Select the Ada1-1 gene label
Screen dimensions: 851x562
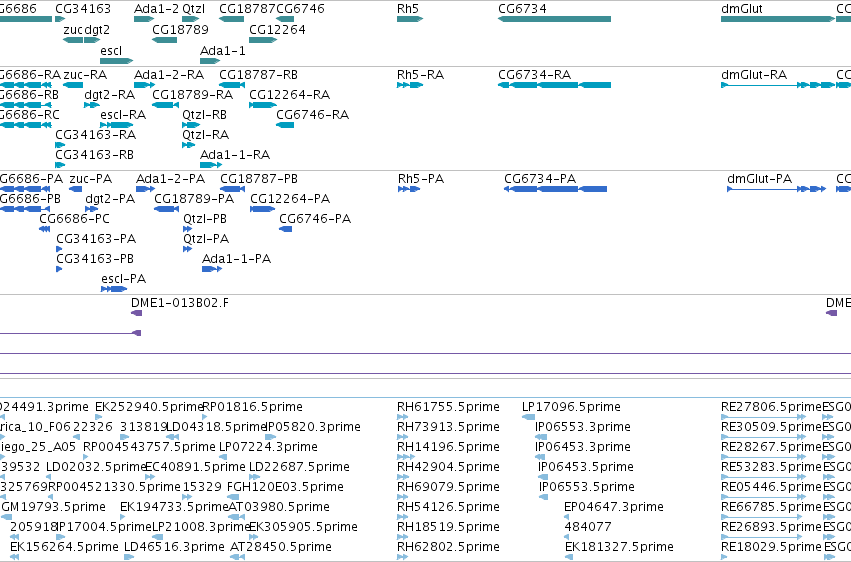click(223, 50)
